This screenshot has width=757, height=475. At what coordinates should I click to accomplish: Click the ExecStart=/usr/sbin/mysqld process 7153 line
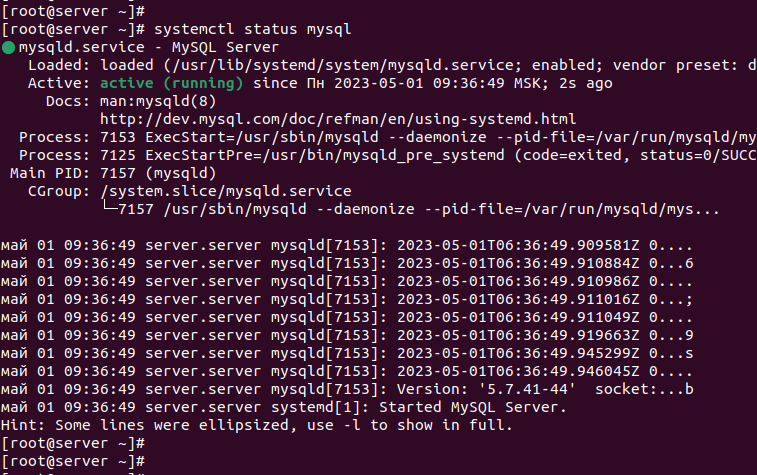click(388, 138)
